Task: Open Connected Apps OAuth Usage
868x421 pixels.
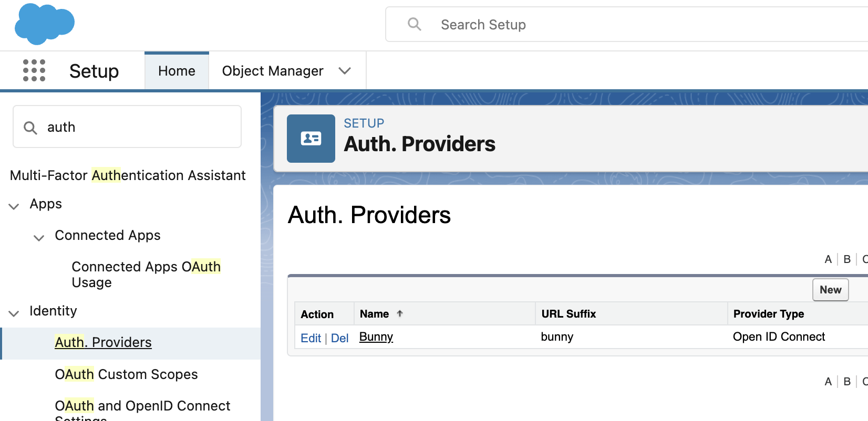Action: click(x=146, y=275)
